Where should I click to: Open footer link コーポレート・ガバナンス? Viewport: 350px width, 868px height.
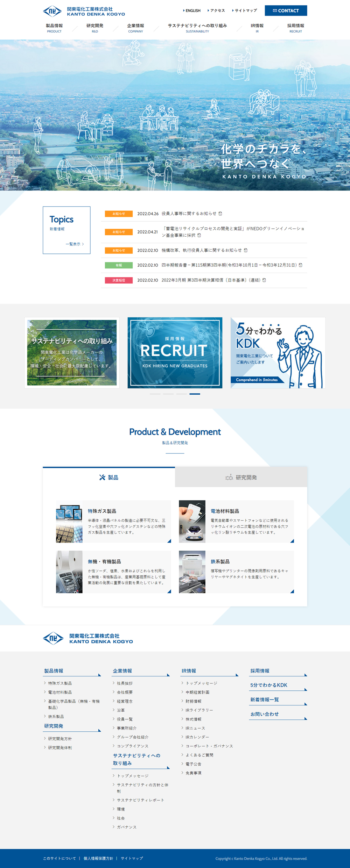tap(209, 746)
